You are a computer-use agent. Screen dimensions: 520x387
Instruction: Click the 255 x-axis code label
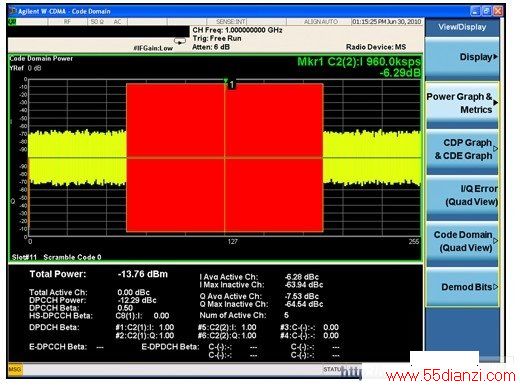[414, 241]
